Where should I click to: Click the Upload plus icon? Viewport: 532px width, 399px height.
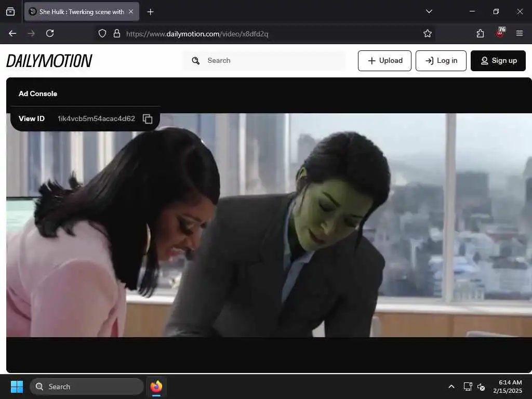[x=372, y=61]
